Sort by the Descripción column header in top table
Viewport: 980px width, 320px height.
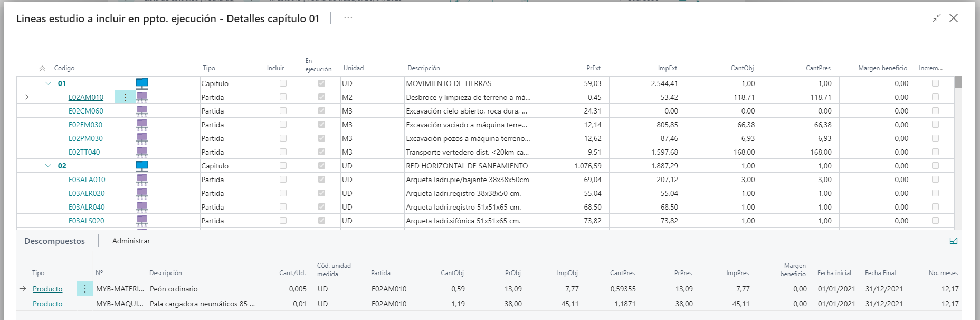[424, 68]
